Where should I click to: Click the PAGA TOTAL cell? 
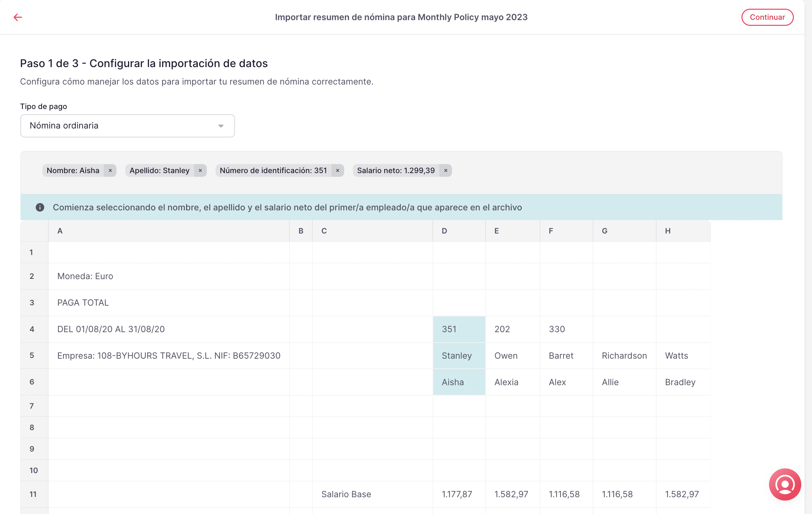coord(169,303)
